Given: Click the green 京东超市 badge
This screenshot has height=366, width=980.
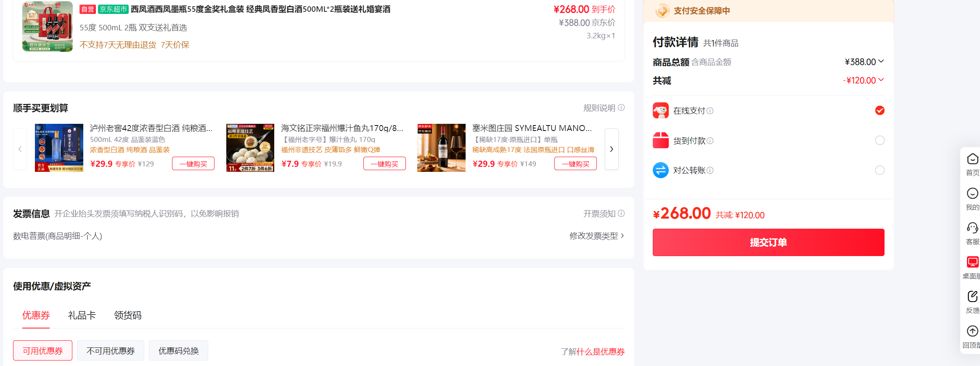Looking at the screenshot, I should point(113,9).
